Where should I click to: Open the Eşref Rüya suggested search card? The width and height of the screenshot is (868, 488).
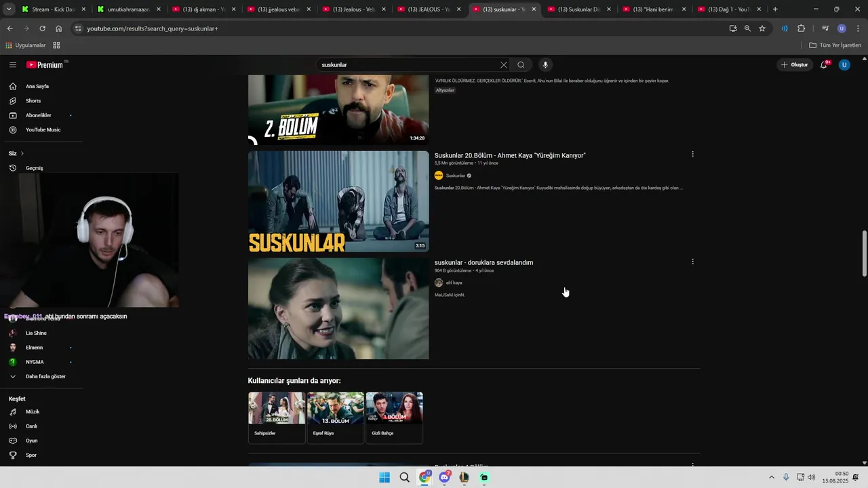pos(335,418)
